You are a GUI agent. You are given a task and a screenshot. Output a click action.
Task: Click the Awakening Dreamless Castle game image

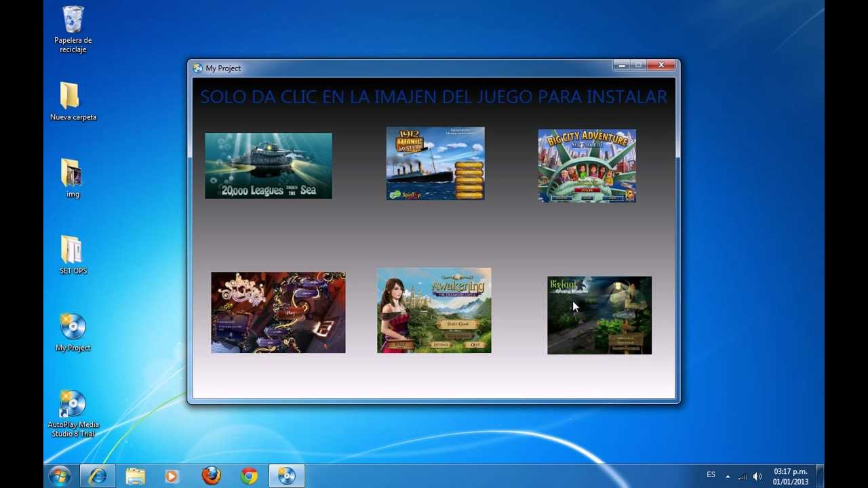pos(434,310)
